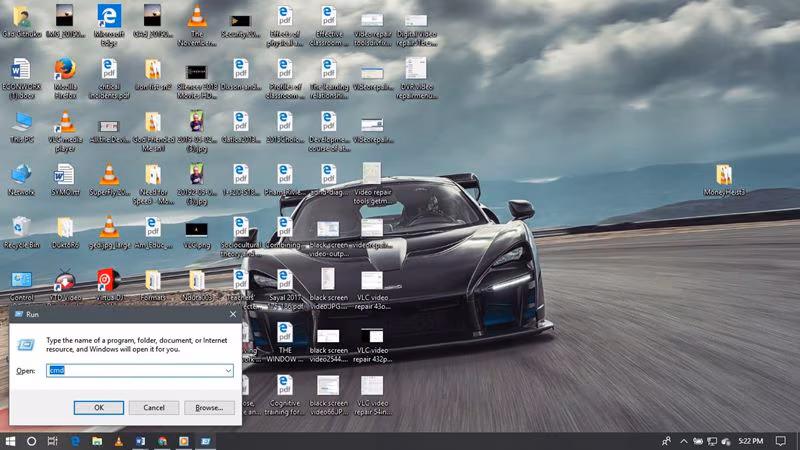Launch Edge from the taskbar

tap(75, 441)
